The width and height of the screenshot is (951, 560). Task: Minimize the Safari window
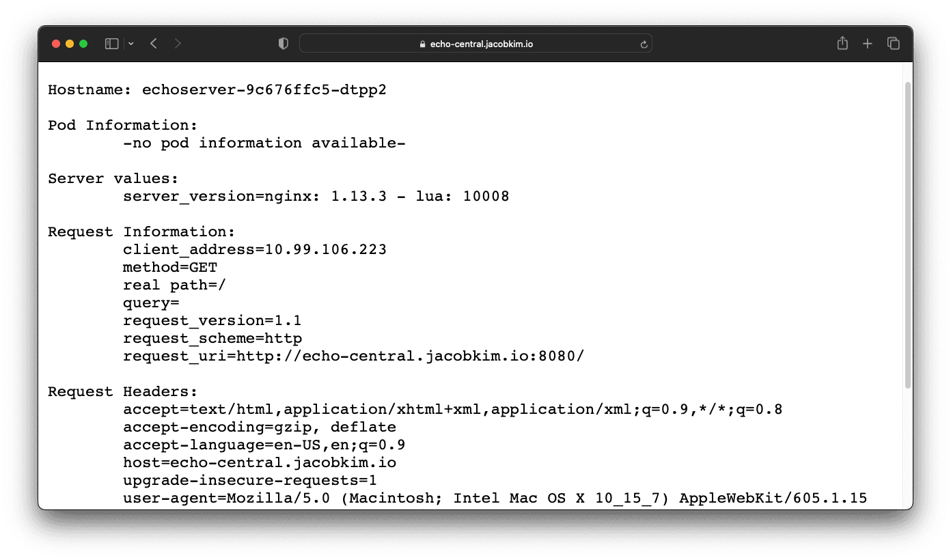pyautogui.click(x=69, y=42)
